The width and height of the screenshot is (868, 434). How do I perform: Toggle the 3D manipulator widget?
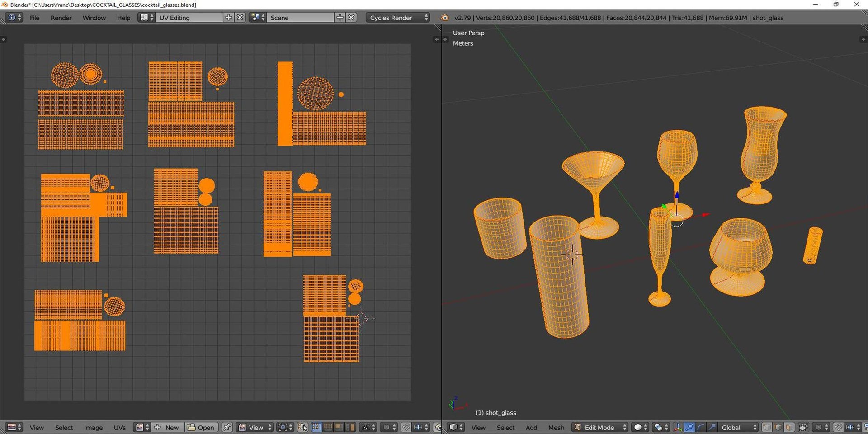(x=678, y=427)
